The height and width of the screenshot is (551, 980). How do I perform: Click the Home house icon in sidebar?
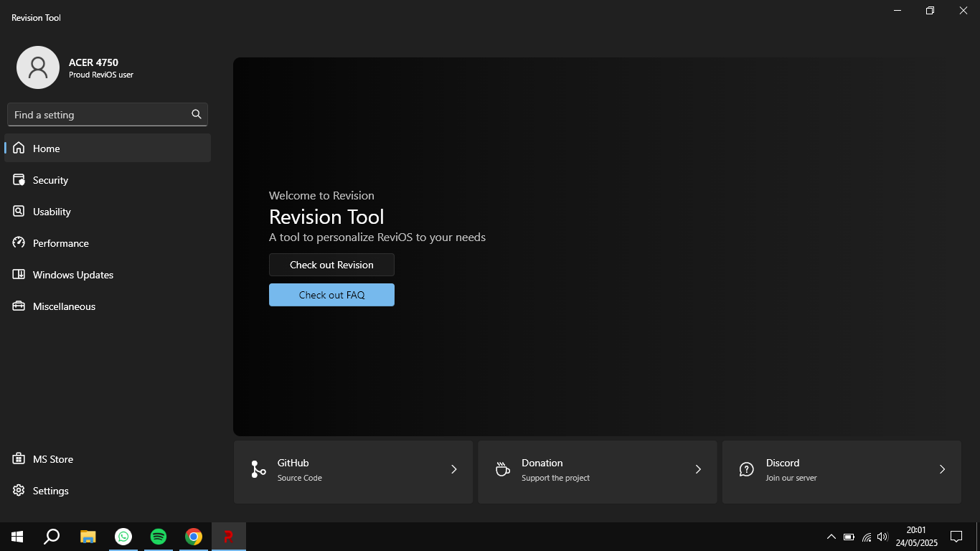click(x=19, y=148)
